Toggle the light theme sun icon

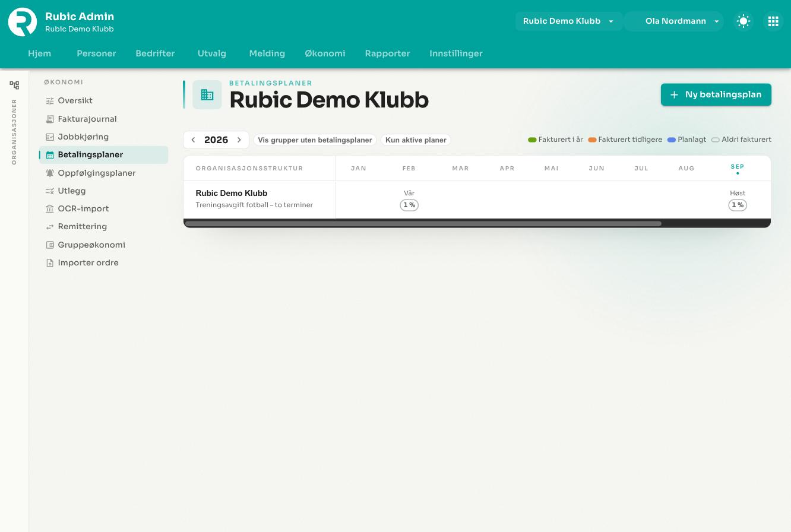click(x=743, y=21)
